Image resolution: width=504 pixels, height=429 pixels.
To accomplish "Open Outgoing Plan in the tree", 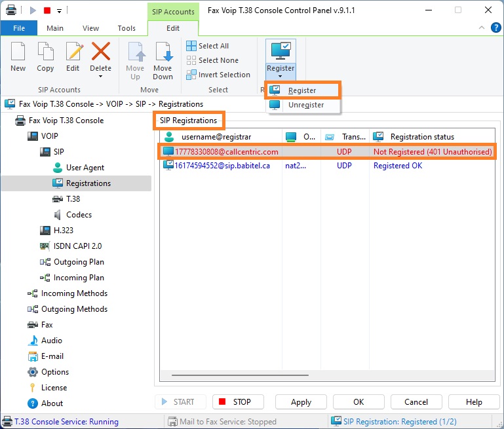I will coord(71,262).
